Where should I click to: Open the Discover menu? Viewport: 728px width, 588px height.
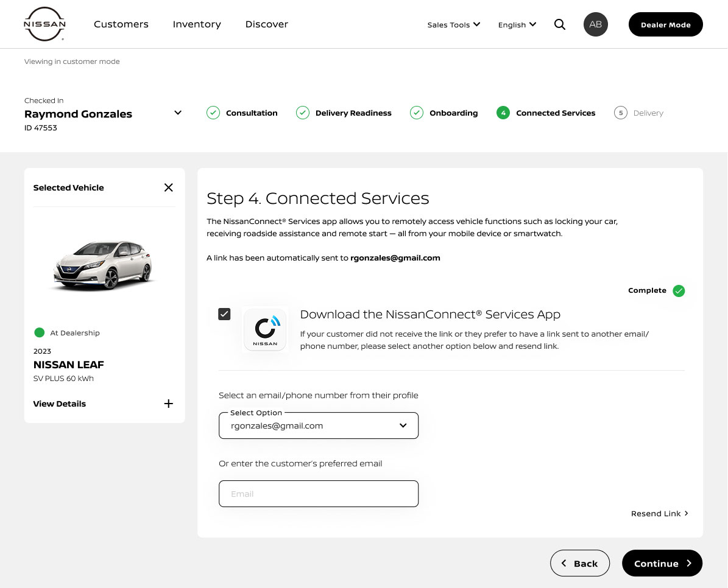[266, 24]
